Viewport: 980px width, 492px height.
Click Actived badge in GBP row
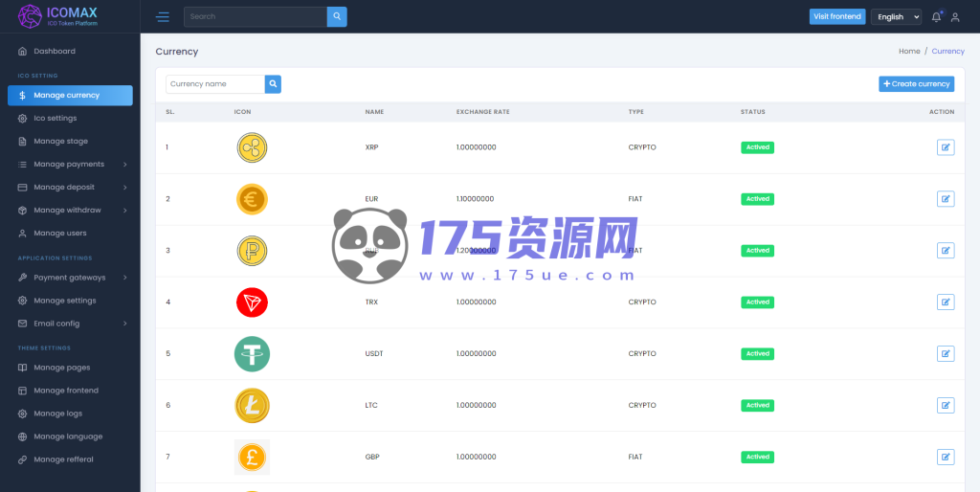tap(758, 457)
